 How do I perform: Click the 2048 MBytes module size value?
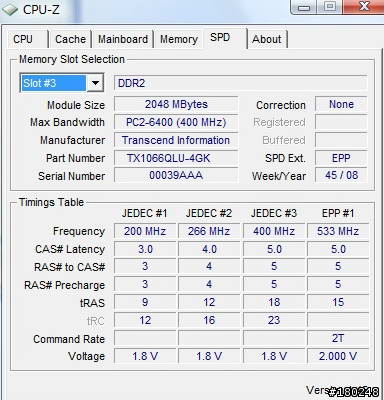[x=176, y=104]
